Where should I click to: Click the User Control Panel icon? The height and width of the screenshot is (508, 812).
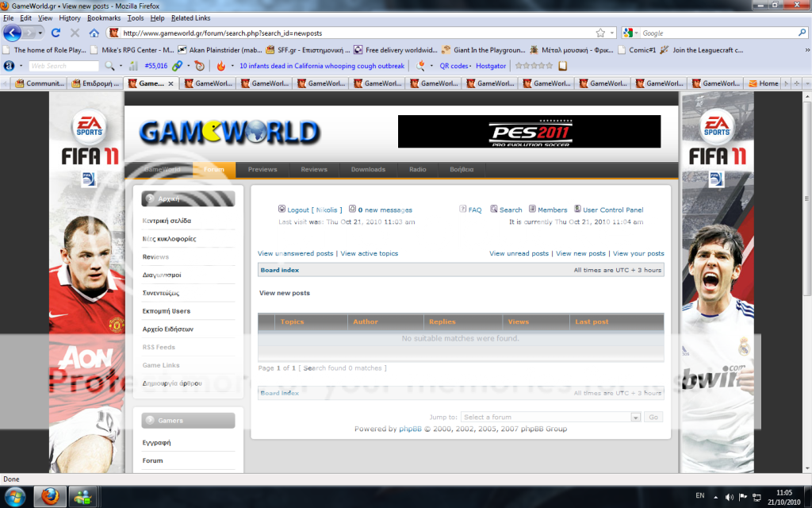(x=577, y=209)
